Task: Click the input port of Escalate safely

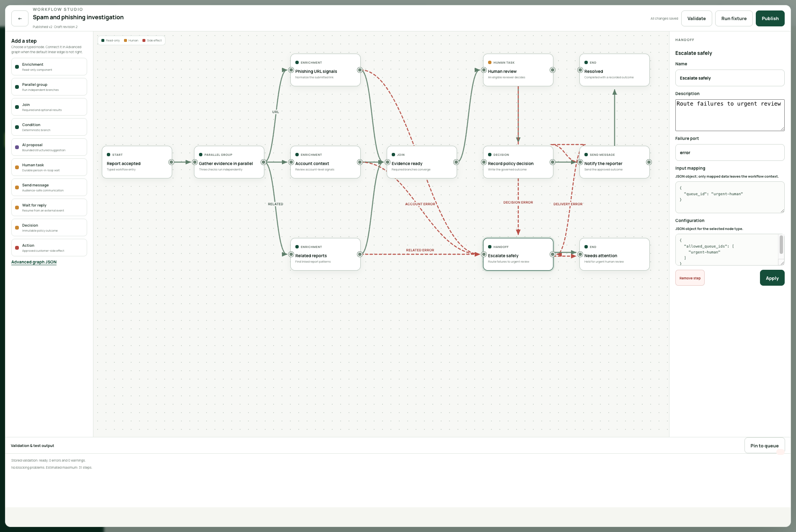Action: pyautogui.click(x=484, y=254)
